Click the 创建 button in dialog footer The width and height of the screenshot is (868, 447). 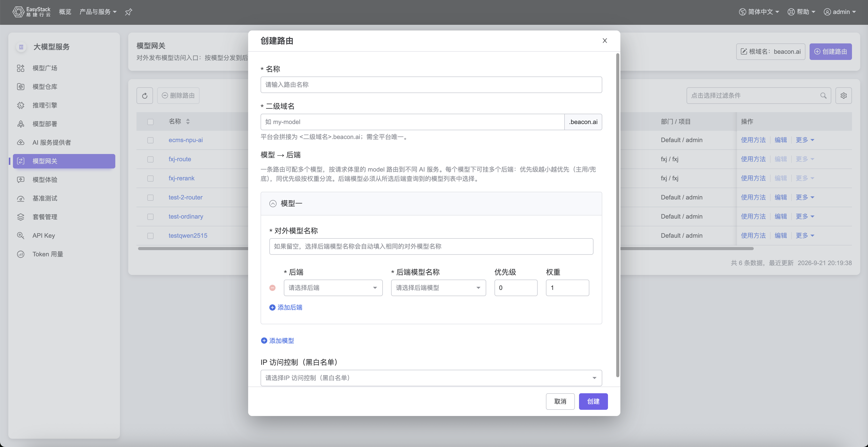tap(593, 402)
